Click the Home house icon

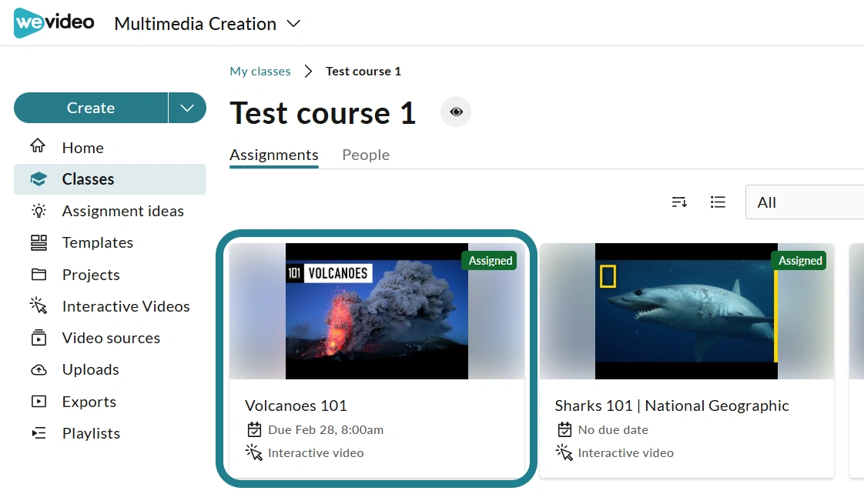[x=38, y=146]
